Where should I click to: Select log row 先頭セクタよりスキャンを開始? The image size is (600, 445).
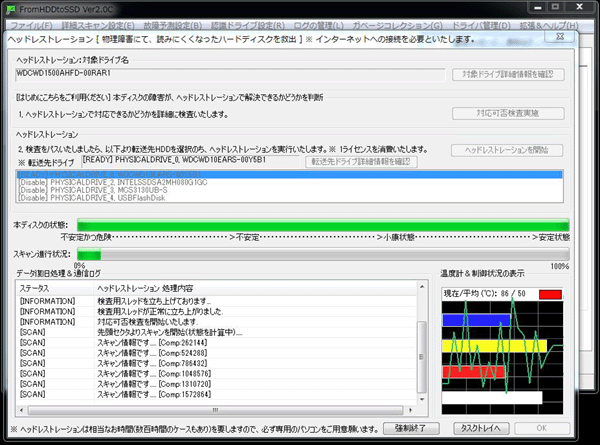(x=217, y=332)
